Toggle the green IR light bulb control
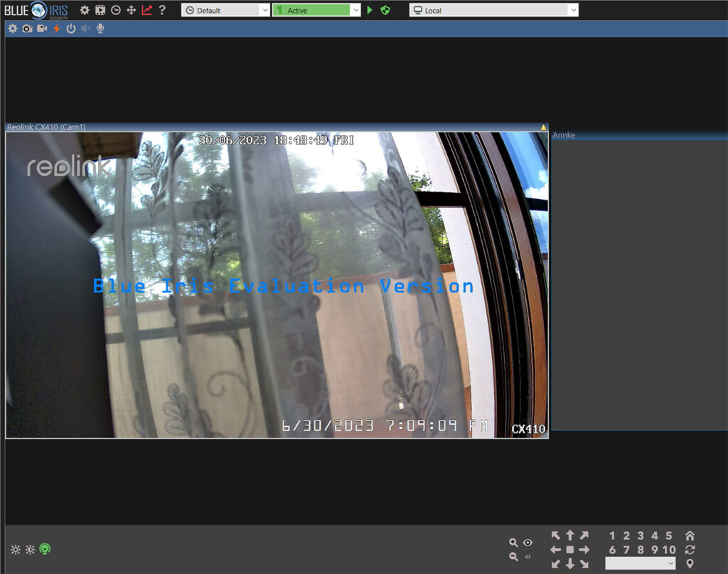The image size is (728, 574). tap(44, 549)
